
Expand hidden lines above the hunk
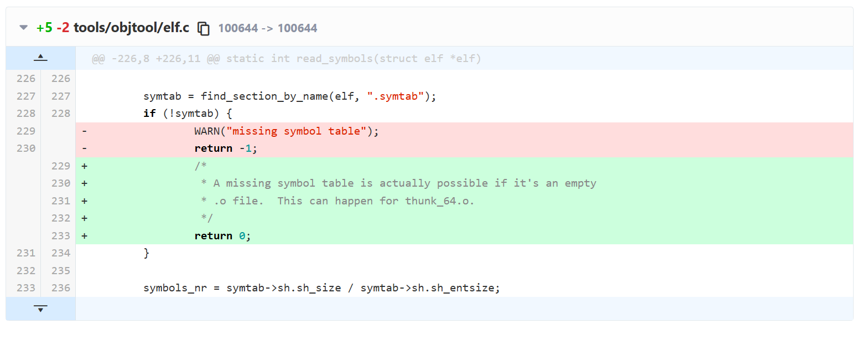click(40, 58)
